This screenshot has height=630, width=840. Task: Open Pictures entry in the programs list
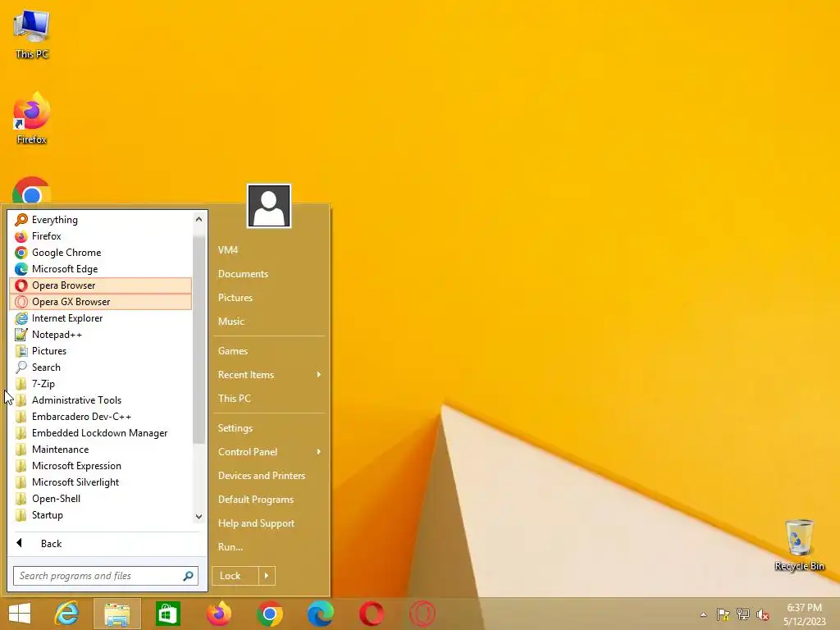(100, 351)
